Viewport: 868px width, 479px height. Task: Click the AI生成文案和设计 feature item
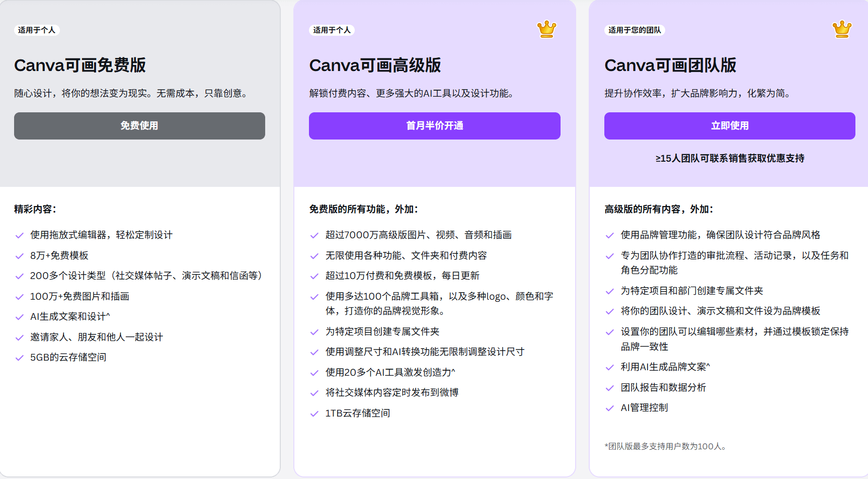click(69, 316)
